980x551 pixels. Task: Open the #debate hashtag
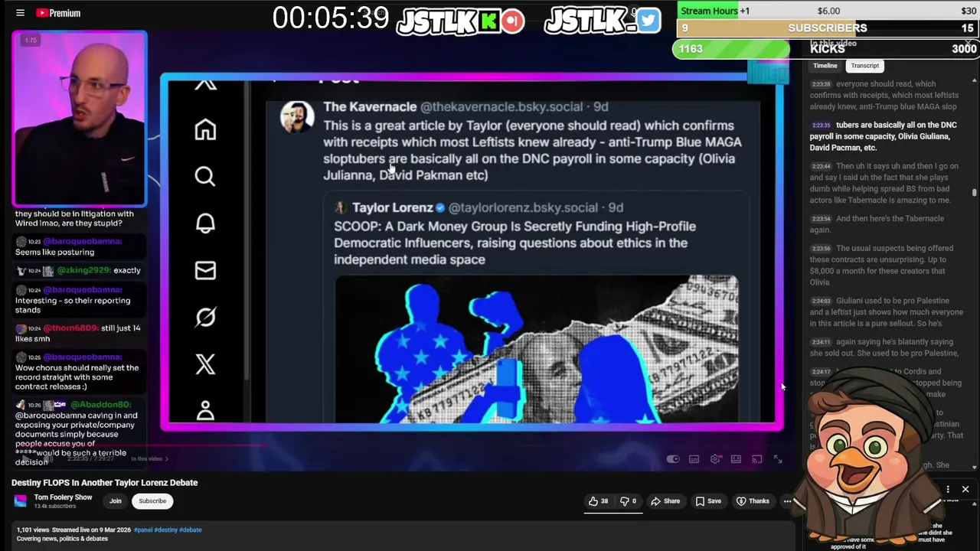click(191, 530)
